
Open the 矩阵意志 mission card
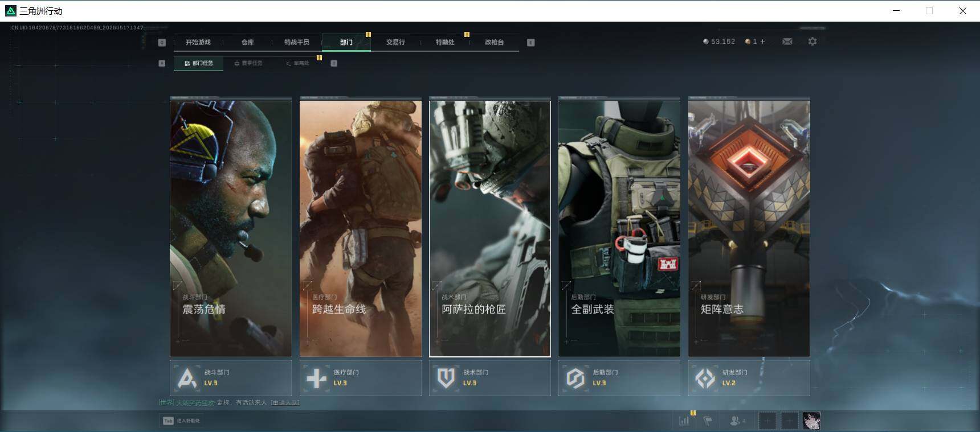(749, 229)
